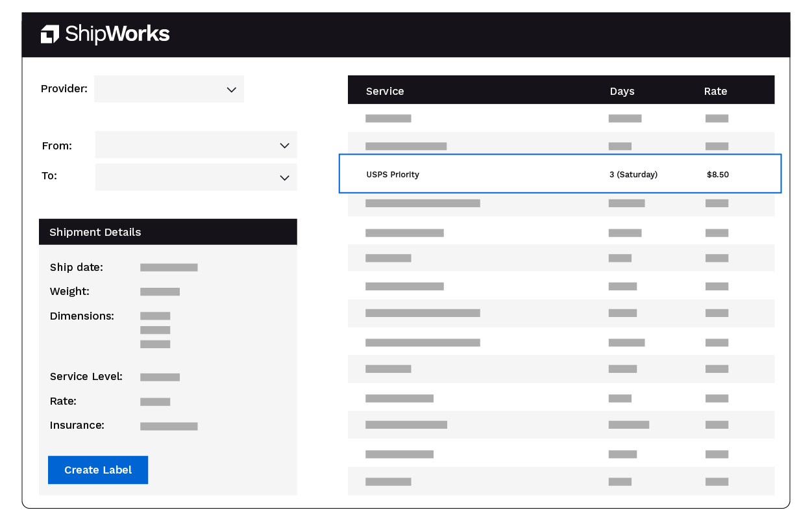Select the last row in rates table

pyautogui.click(x=561, y=481)
